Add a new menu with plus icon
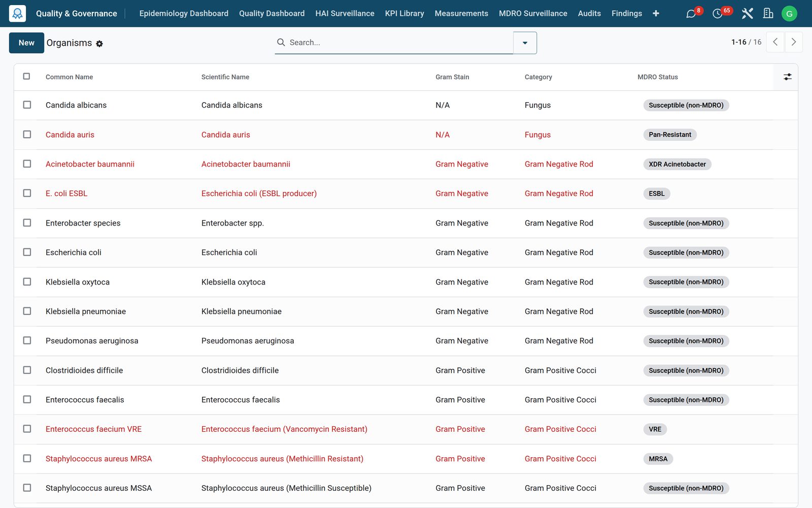Viewport: 812px width, 508px height. tap(656, 14)
